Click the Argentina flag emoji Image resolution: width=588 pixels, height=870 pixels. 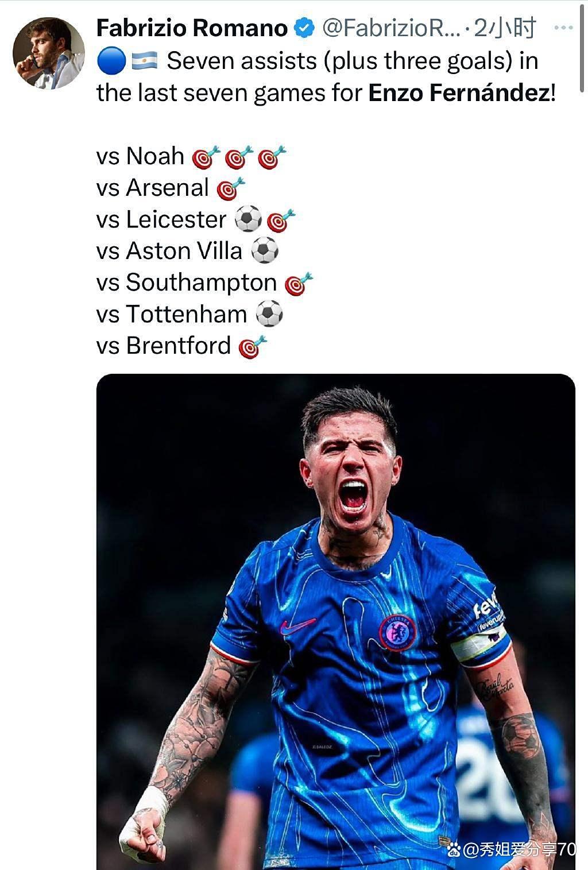[144, 60]
